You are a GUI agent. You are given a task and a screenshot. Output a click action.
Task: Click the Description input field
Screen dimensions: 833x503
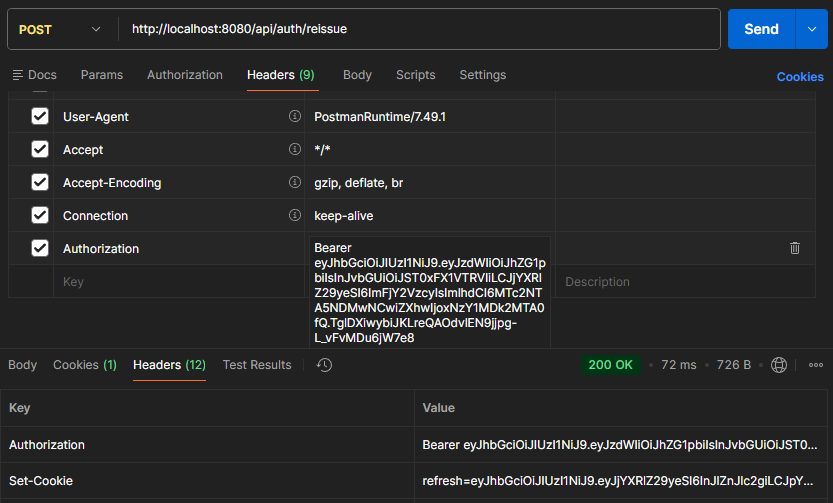[685, 282]
